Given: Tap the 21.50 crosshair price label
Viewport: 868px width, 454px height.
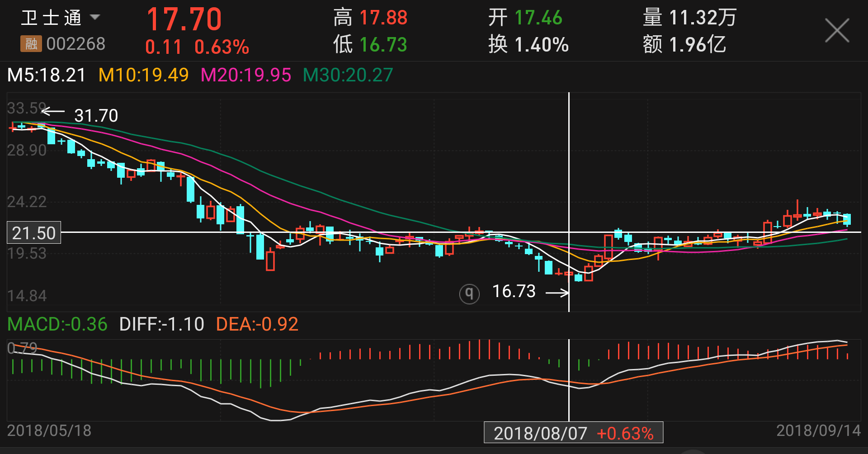Looking at the screenshot, I should coord(34,233).
